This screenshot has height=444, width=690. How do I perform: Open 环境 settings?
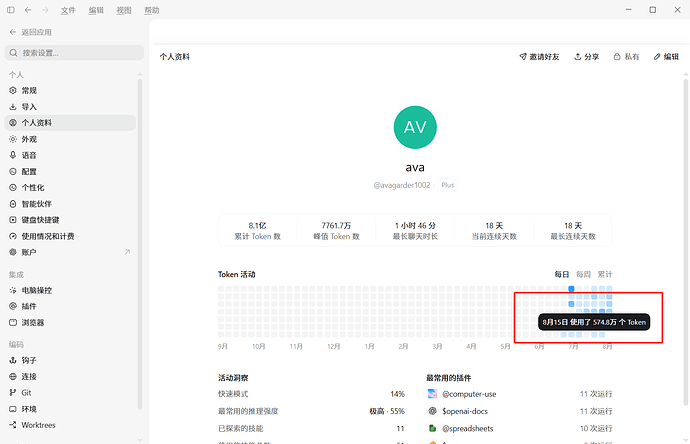(x=70, y=409)
